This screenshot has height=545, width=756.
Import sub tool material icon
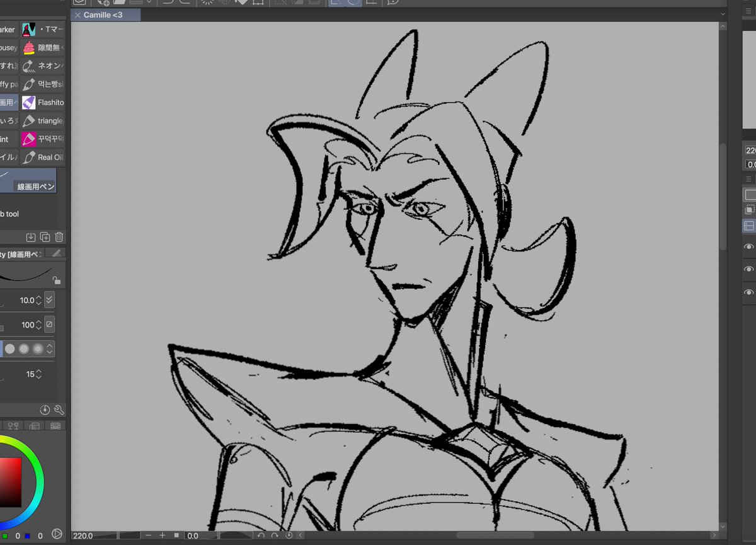tap(30, 237)
